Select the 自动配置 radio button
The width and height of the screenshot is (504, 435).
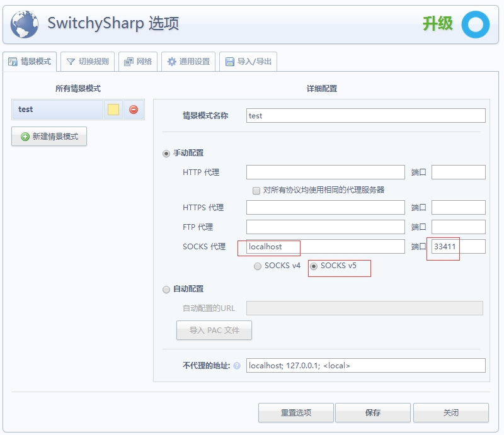click(x=166, y=290)
